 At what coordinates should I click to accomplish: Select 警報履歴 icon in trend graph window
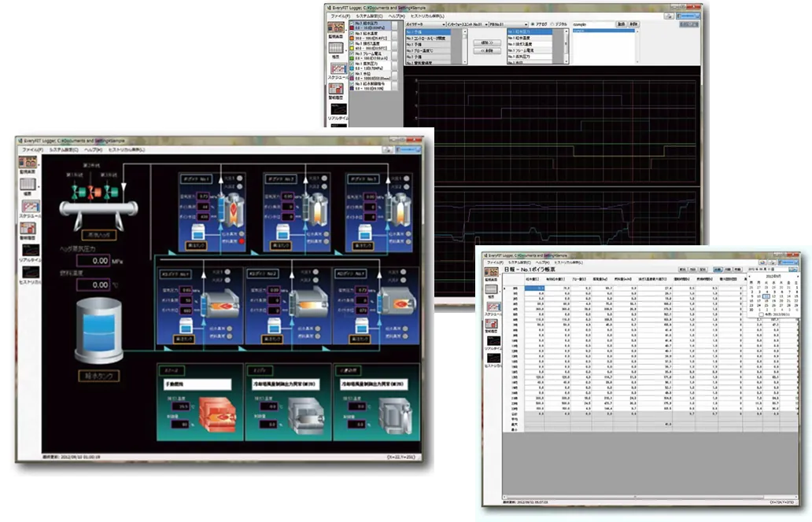[335, 89]
